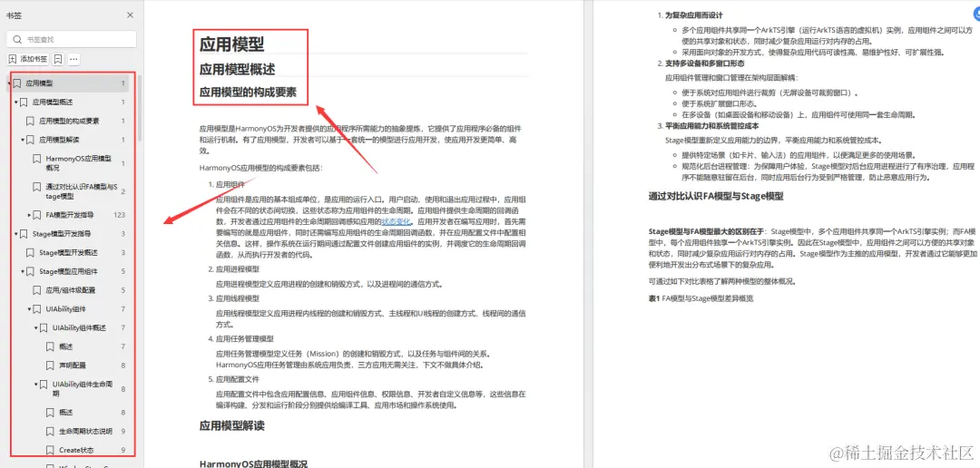Click the bookmark icon of 应用模型 row

pos(17,83)
